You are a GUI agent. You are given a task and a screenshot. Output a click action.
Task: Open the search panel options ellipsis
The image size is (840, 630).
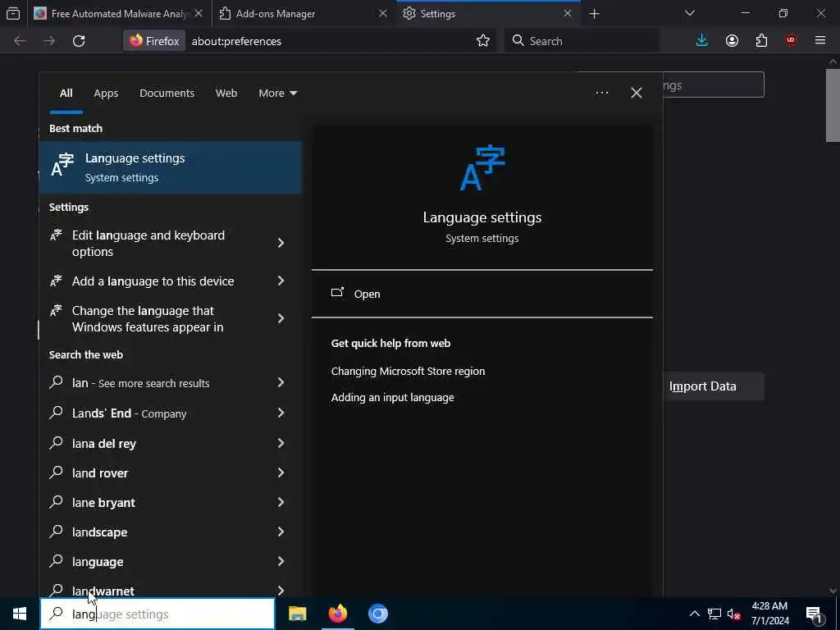[601, 94]
